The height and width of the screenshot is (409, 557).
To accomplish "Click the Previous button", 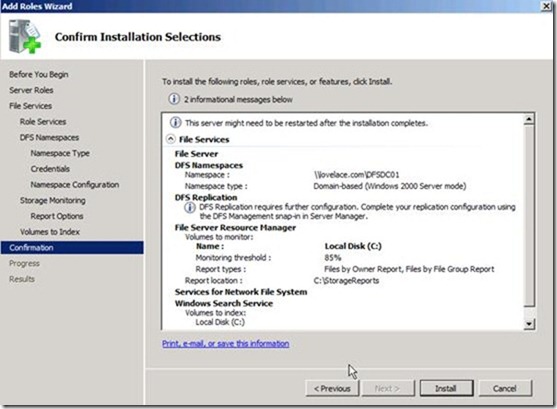I will click(x=332, y=388).
